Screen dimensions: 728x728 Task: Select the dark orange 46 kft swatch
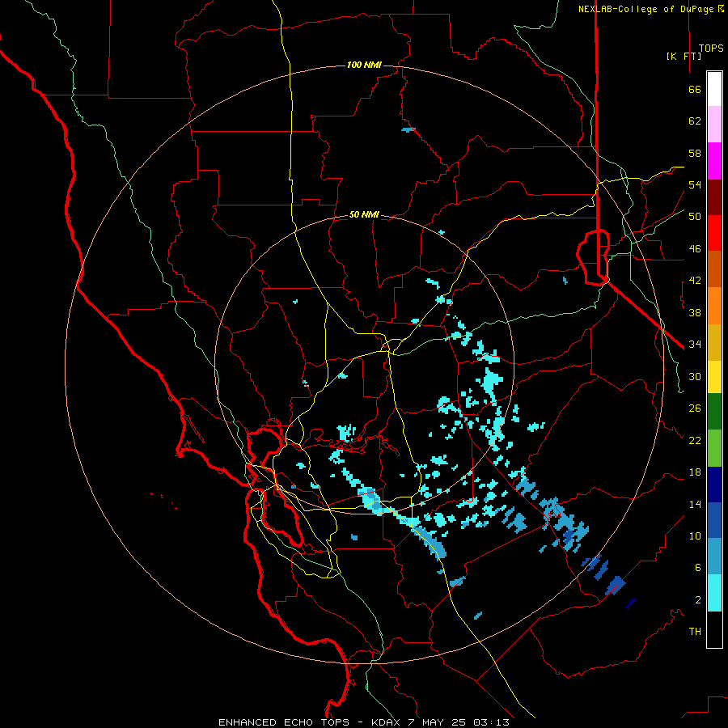click(x=714, y=269)
